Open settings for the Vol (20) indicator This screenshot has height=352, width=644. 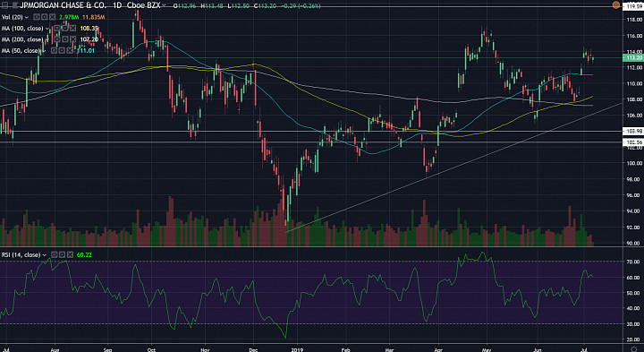(x=45, y=17)
